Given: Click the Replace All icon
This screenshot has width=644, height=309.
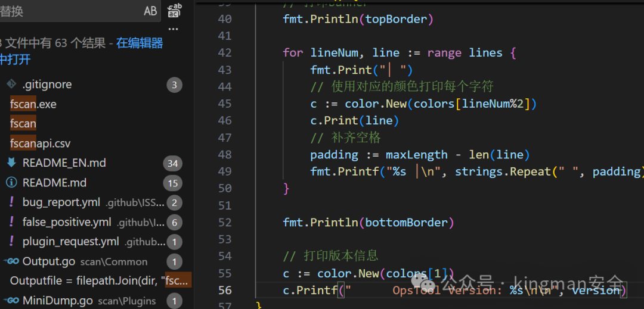Looking at the screenshot, I should [x=174, y=11].
